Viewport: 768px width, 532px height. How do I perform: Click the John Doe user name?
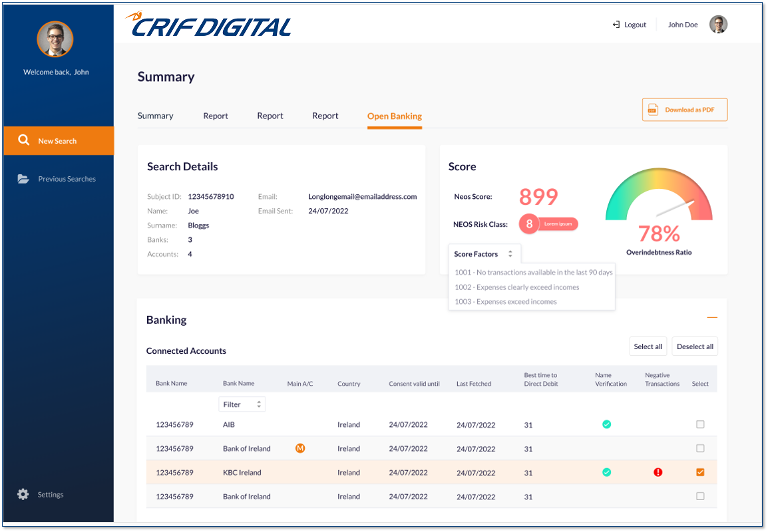tap(683, 25)
